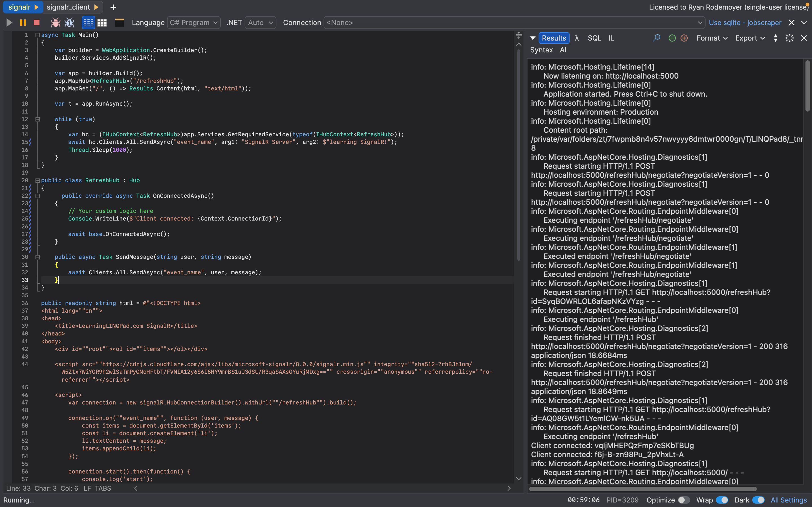This screenshot has height=507, width=812.
Task: Toggle the Wrap switch
Action: (x=722, y=500)
